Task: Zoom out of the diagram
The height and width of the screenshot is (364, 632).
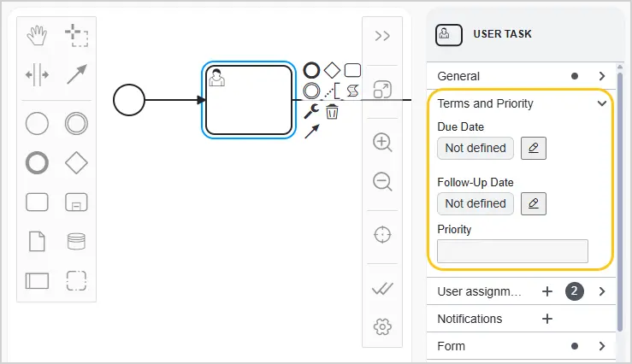Action: [382, 181]
